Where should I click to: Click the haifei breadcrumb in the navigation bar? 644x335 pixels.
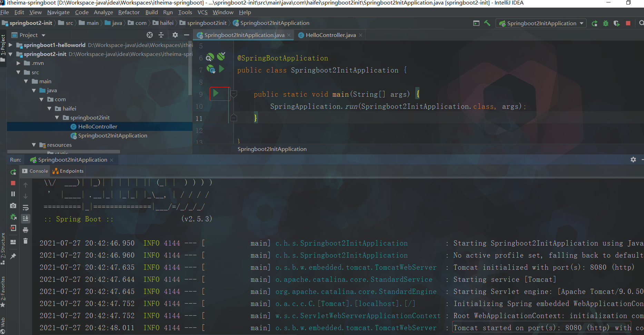click(x=163, y=23)
